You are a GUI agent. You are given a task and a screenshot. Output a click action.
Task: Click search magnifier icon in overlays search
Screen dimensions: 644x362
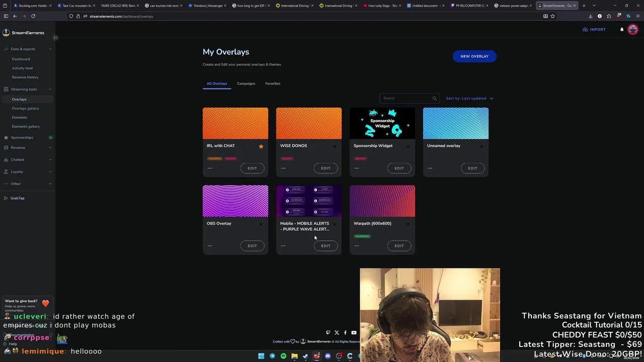tap(435, 99)
